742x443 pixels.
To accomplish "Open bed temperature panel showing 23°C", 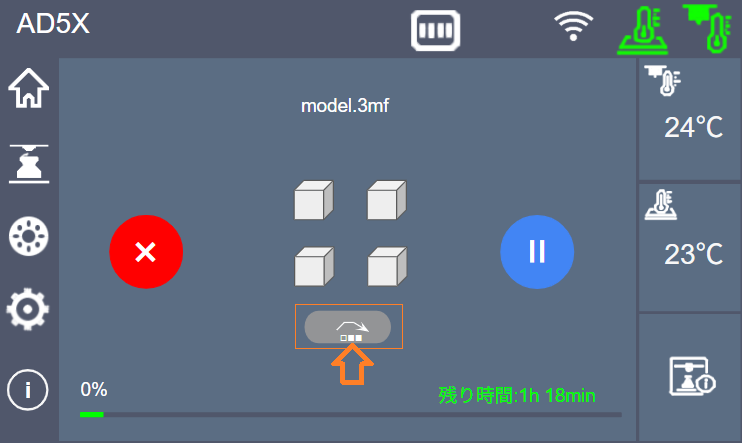I will point(690,248).
